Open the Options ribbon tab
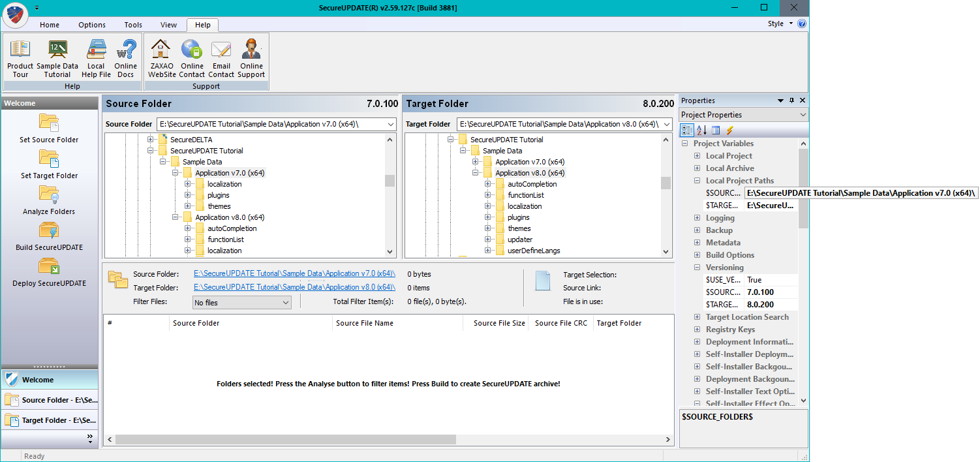This screenshot has height=462, width=980. coord(92,25)
